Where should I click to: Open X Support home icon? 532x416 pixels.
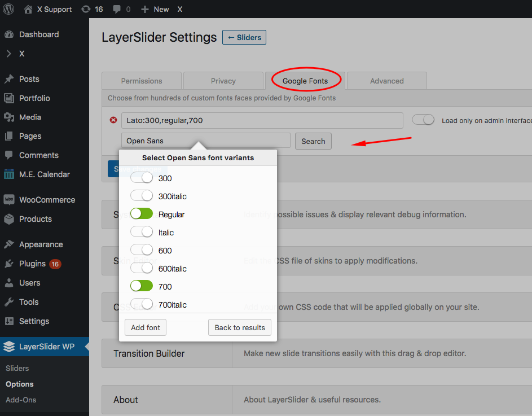coord(28,9)
